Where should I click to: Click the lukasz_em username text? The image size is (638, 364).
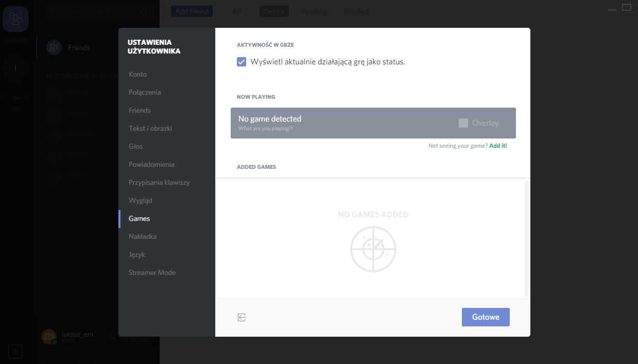point(77,334)
